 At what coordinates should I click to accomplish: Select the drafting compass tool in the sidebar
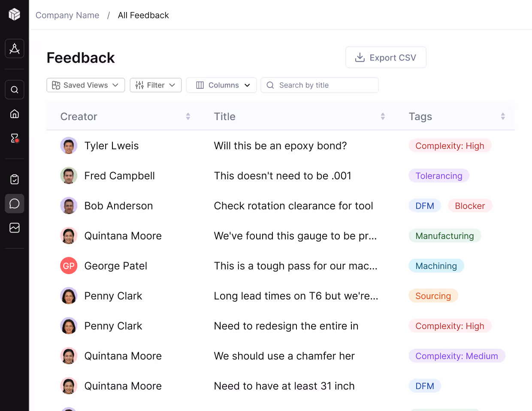14,48
